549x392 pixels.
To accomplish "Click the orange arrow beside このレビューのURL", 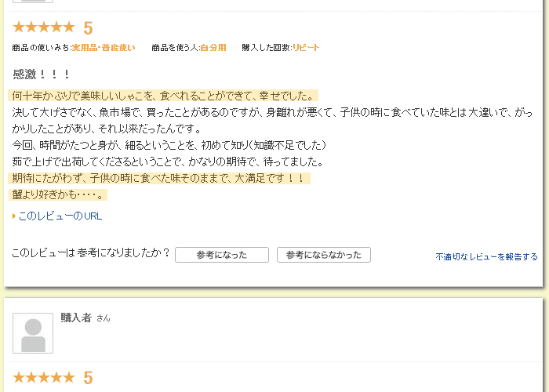I will point(14,216).
